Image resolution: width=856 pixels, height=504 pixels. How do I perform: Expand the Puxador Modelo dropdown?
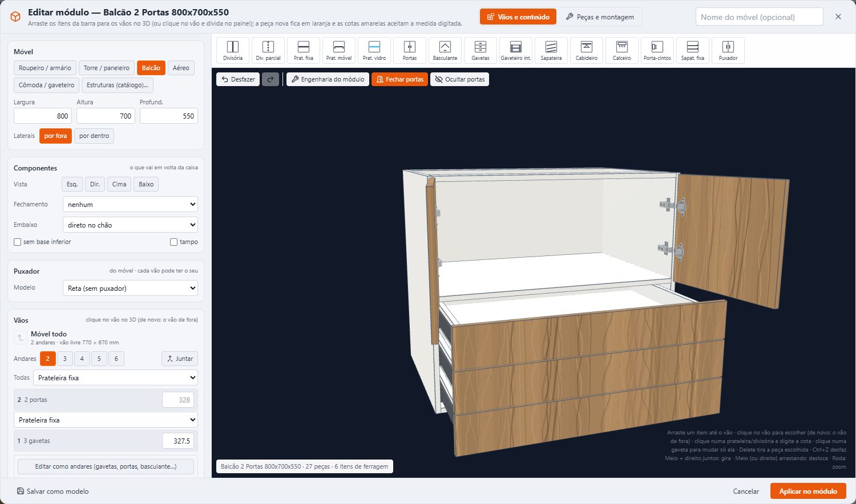coord(130,288)
